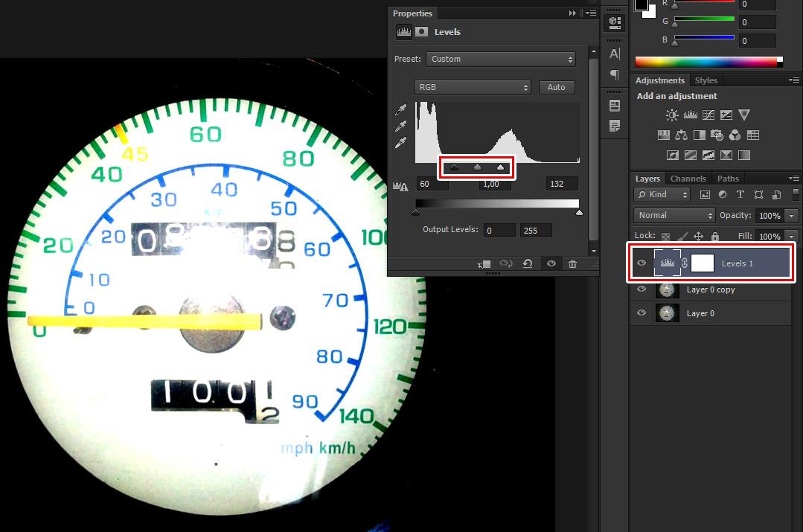Add a Color Balance adjustment
Viewport: 803px width, 532px height.
(681, 135)
